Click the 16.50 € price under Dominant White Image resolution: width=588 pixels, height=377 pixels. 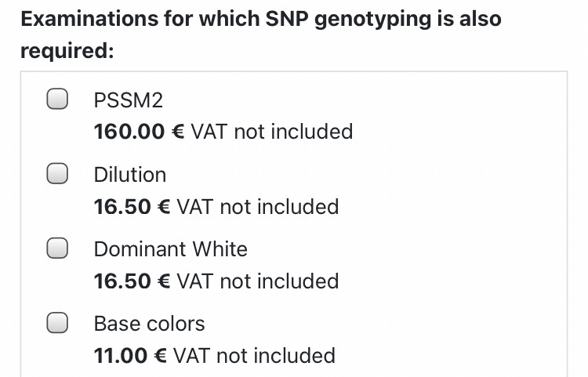click(122, 281)
